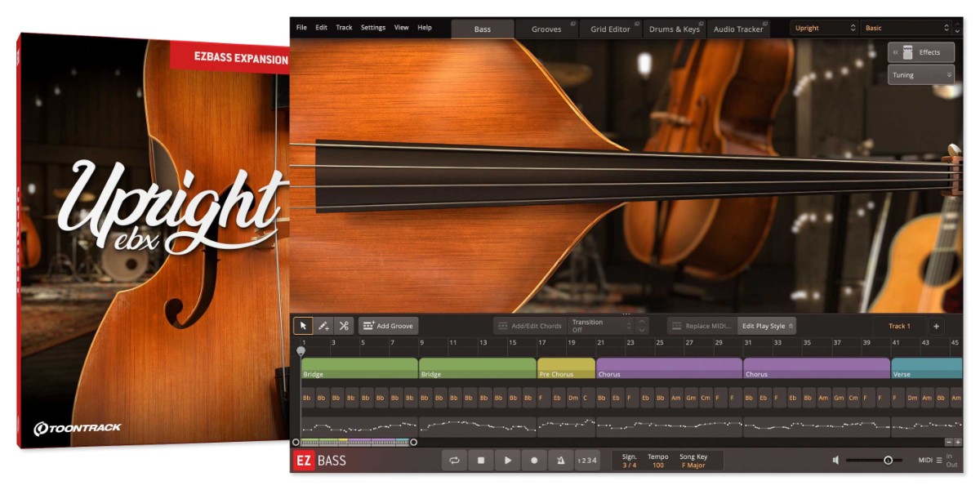Select the Pre Chorus song block
Viewport: 980px width, 490px height.
point(566,368)
